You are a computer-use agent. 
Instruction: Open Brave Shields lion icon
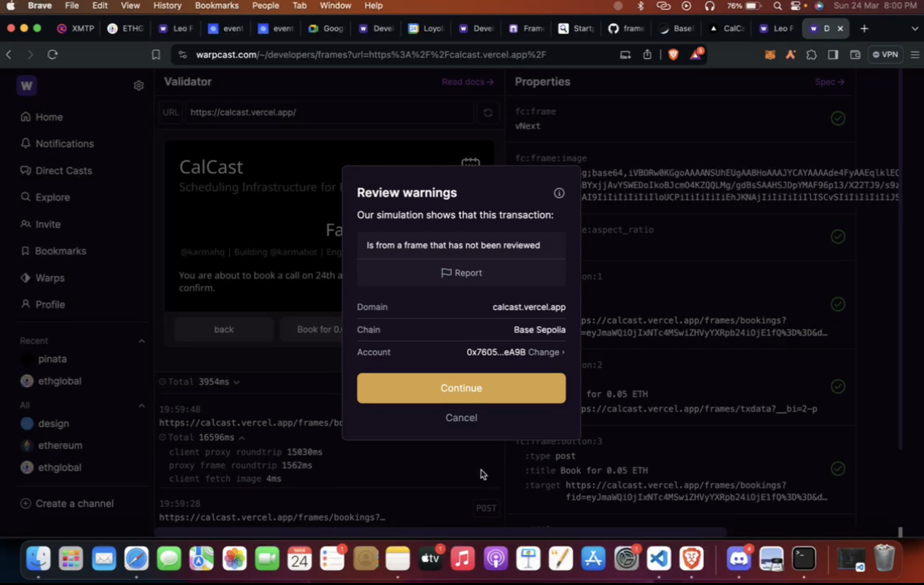673,55
